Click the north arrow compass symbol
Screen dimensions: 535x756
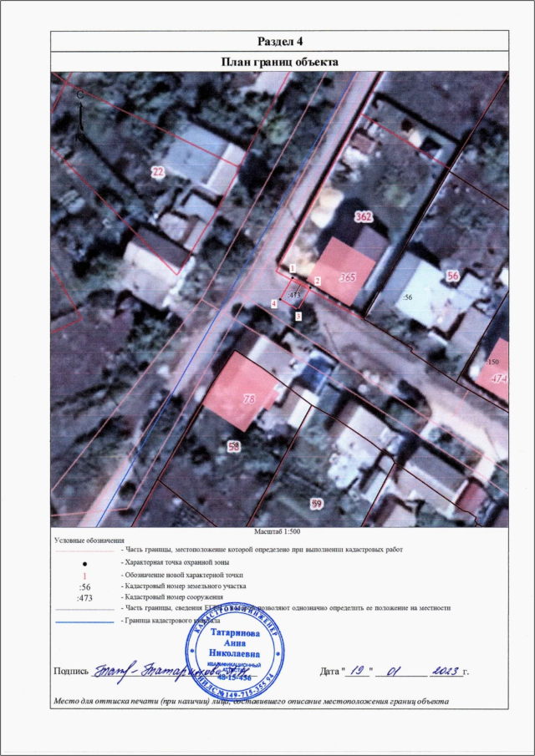[x=79, y=113]
